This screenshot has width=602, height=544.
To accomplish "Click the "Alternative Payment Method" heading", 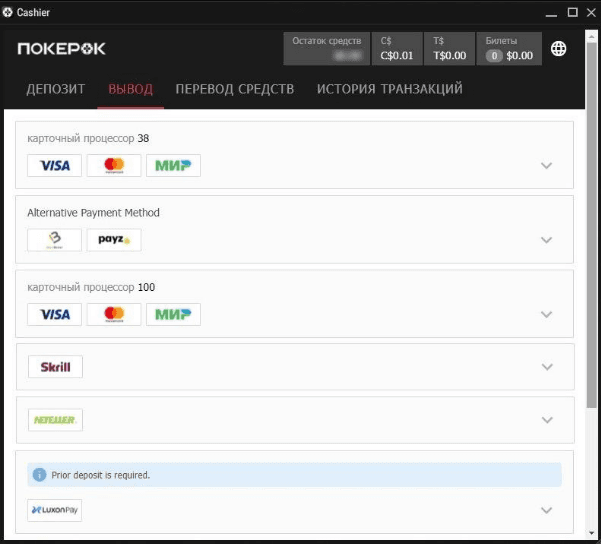I will pos(93,213).
